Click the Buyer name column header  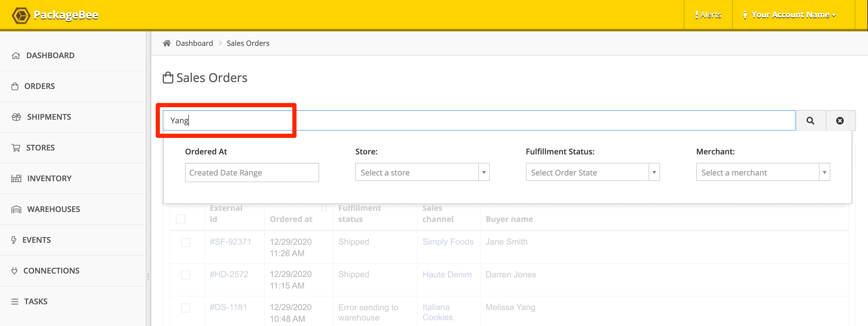tap(509, 219)
